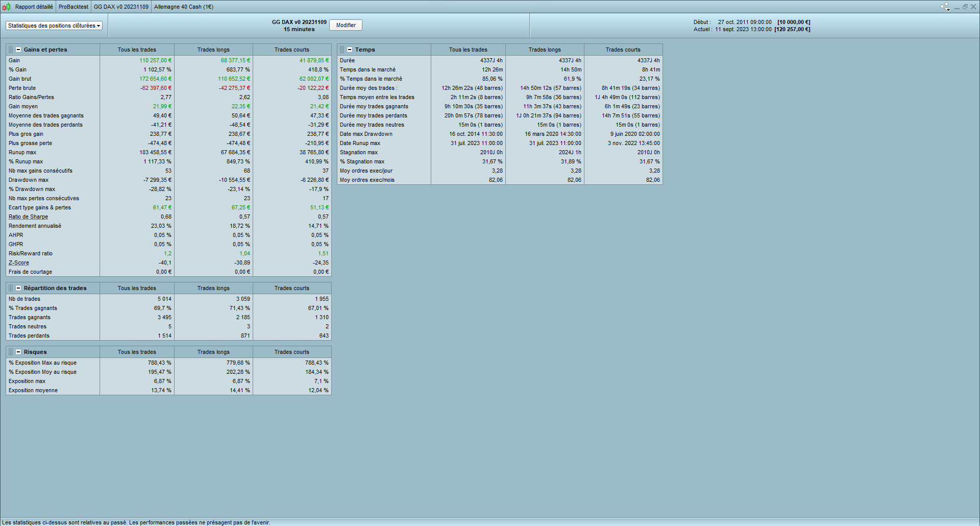Image resolution: width=980 pixels, height=526 pixels.
Task: Restore the report window size
Action: click(965, 7)
